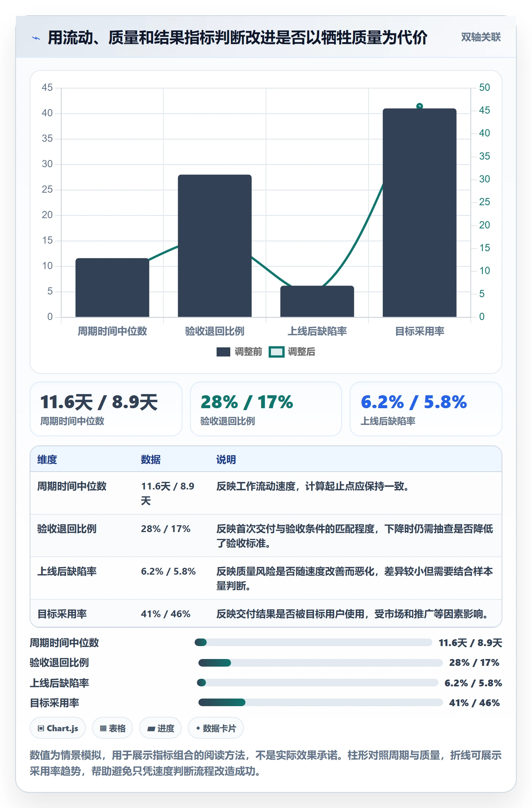The image size is (532, 808).
Task: Click the 上线后缺陷率 table row label
Action: coord(67,572)
